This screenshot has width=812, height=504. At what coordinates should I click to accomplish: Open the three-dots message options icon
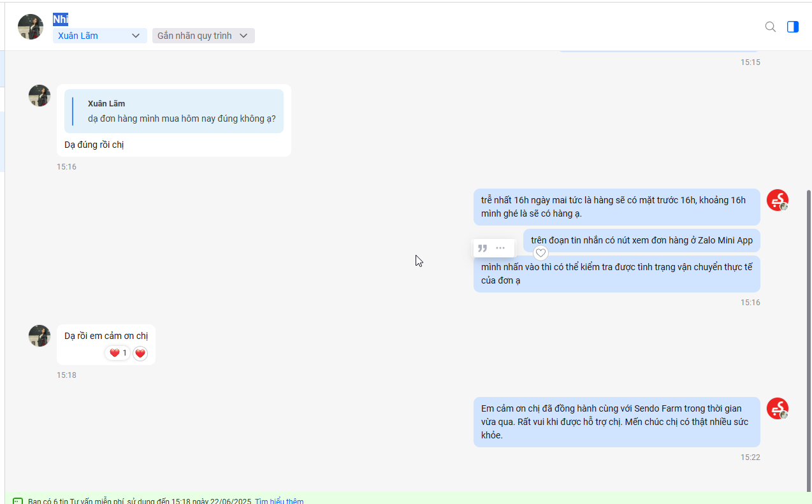(500, 248)
